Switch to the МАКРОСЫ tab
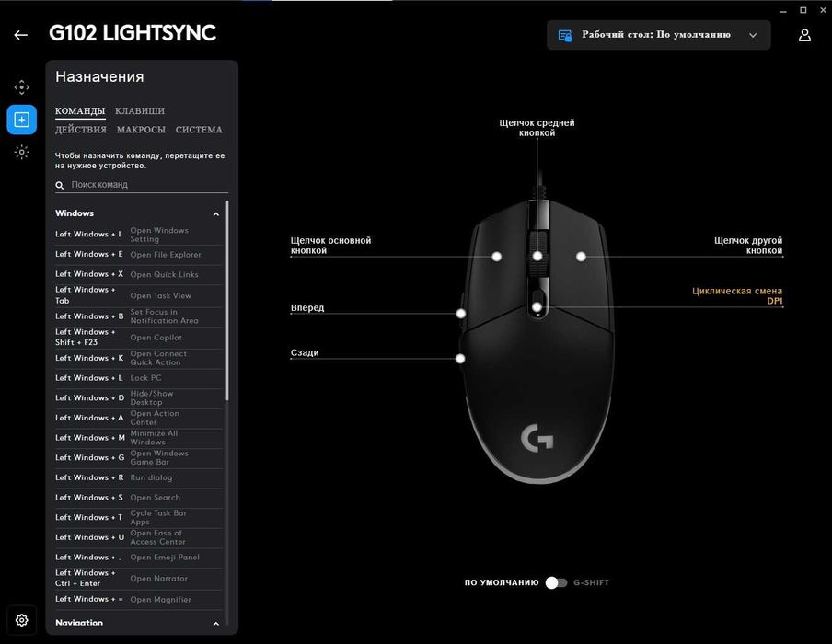 click(x=141, y=130)
